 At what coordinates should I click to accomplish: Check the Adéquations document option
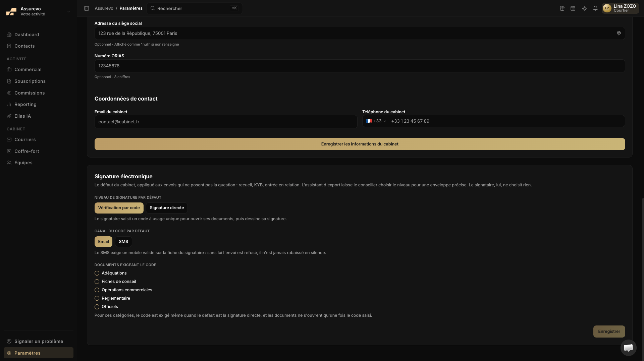(97, 274)
